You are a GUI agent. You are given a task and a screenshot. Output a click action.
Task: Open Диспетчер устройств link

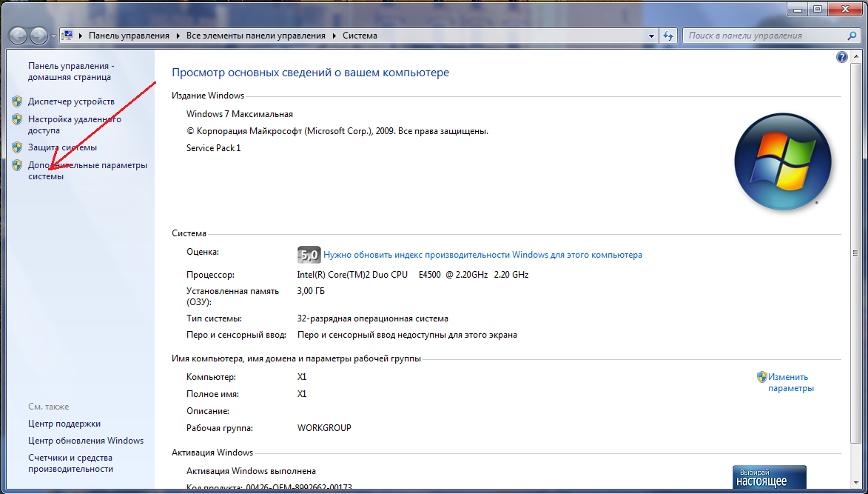point(72,101)
